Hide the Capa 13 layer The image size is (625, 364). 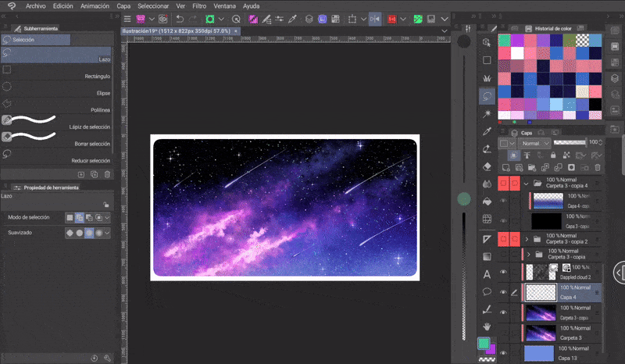coord(503,354)
